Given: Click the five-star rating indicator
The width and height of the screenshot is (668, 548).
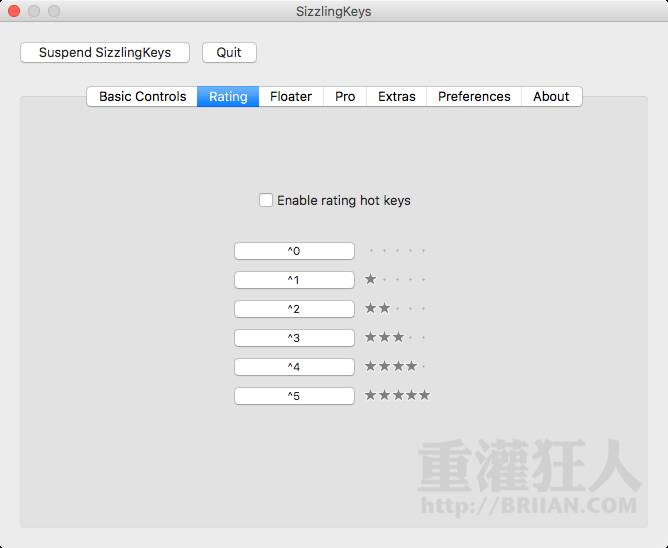Looking at the screenshot, I should click(397, 395).
